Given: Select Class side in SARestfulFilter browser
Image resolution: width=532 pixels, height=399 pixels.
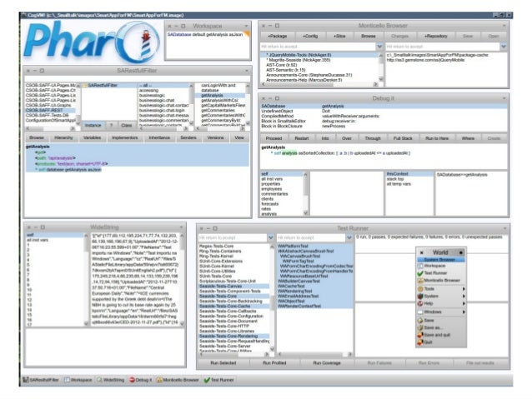Looking at the screenshot, I should (x=127, y=126).
